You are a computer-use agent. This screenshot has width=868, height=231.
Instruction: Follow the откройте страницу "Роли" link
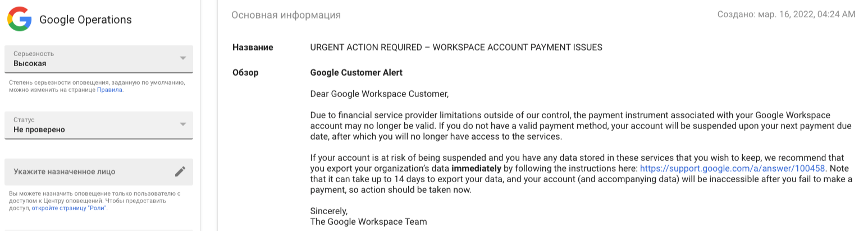68,208
